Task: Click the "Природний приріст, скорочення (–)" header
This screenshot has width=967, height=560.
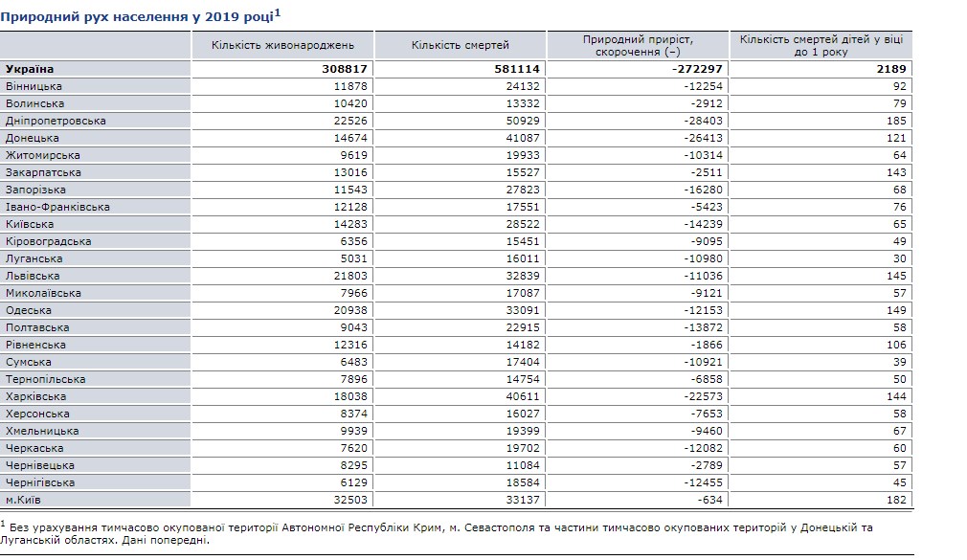Action: pos(638,45)
